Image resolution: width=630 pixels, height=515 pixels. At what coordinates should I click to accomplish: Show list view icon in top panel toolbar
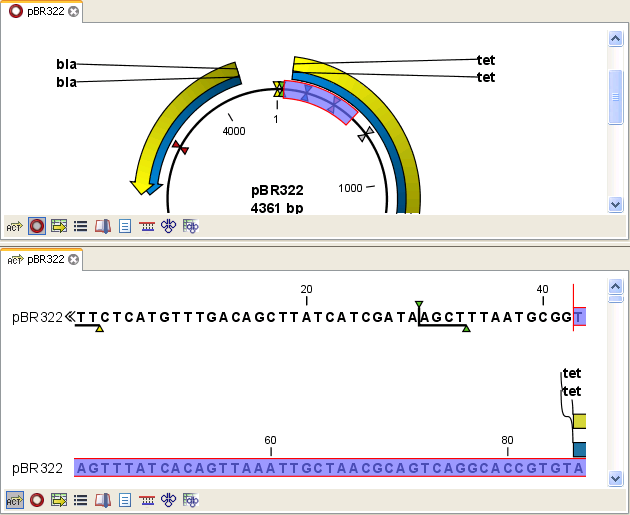pyautogui.click(x=81, y=227)
